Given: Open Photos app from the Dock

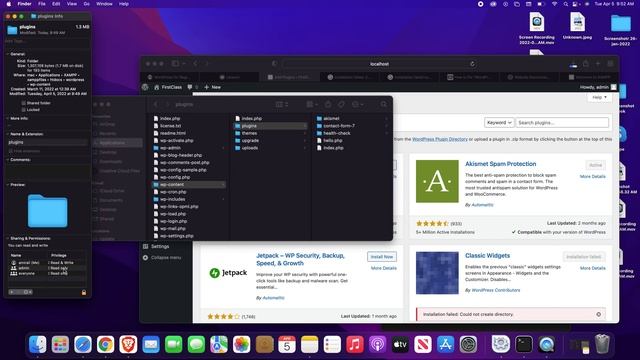Looking at the screenshot, I should click(x=241, y=344).
